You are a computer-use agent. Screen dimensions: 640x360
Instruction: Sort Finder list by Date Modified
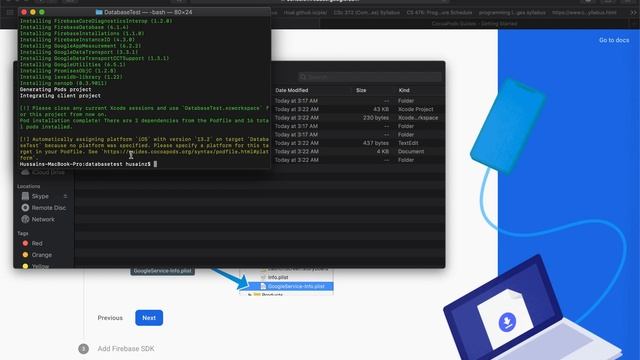(x=291, y=90)
